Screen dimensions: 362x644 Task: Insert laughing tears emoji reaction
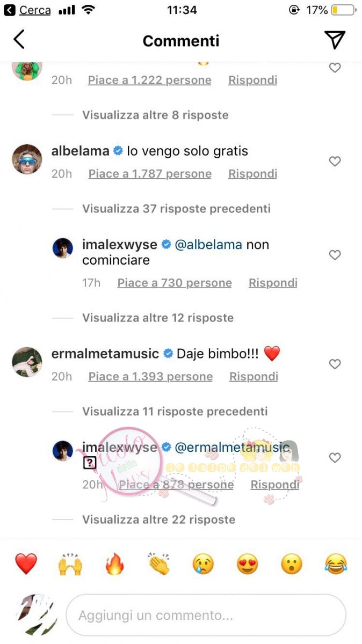pos(336,564)
